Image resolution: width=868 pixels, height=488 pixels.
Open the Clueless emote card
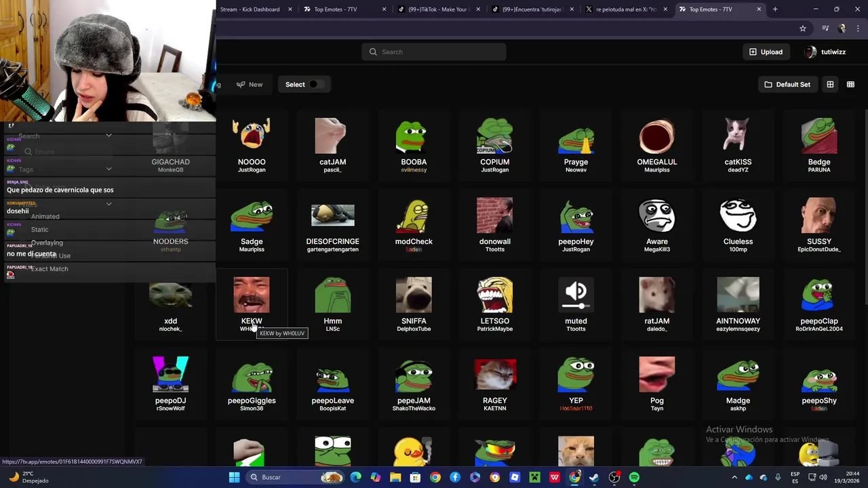coord(738,224)
